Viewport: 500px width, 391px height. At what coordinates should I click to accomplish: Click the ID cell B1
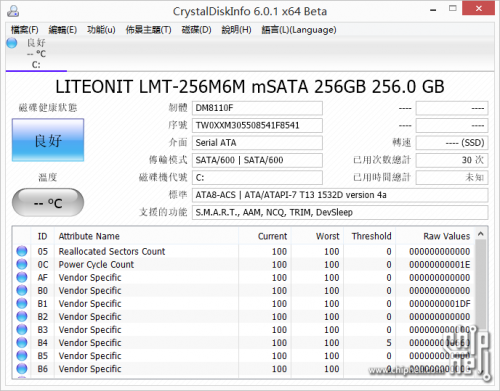tap(43, 304)
